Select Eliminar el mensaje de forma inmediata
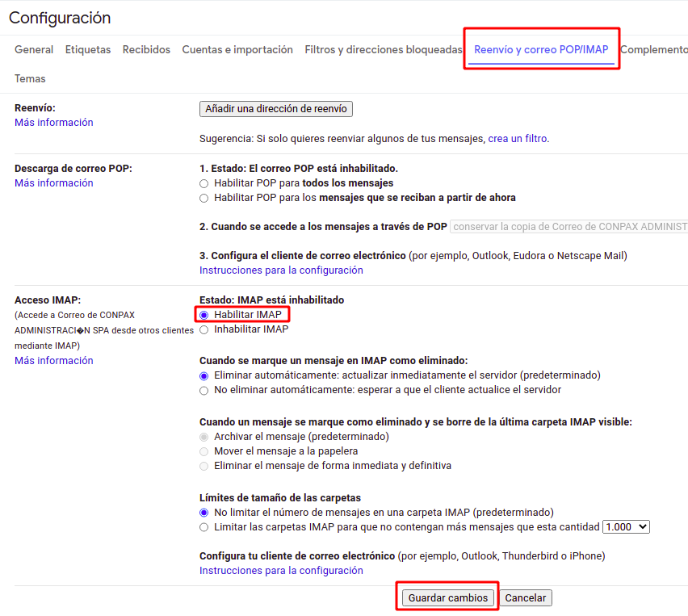Image resolution: width=688 pixels, height=616 pixels. tap(203, 466)
